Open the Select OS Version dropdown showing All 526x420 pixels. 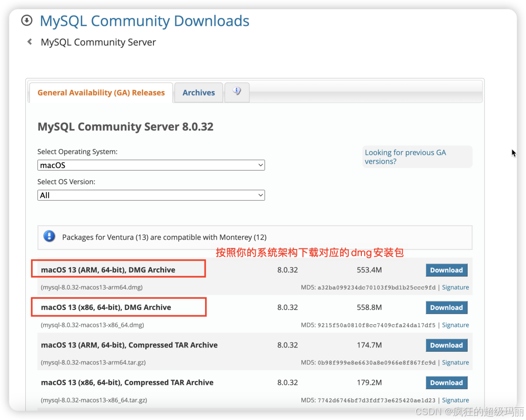tap(151, 195)
